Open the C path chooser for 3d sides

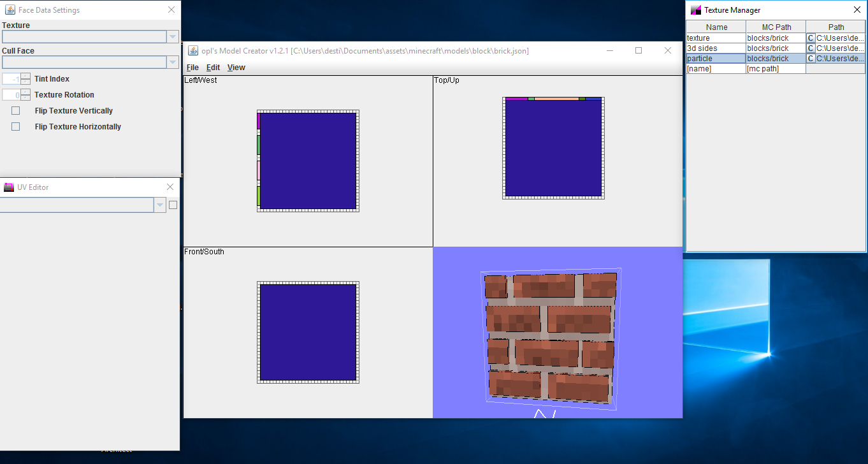point(811,48)
